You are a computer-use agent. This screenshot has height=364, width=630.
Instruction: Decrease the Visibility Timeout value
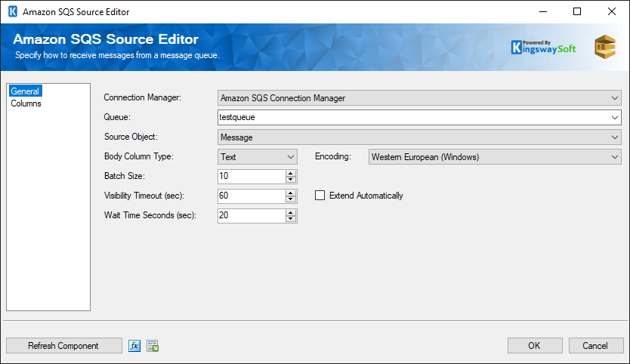point(291,199)
